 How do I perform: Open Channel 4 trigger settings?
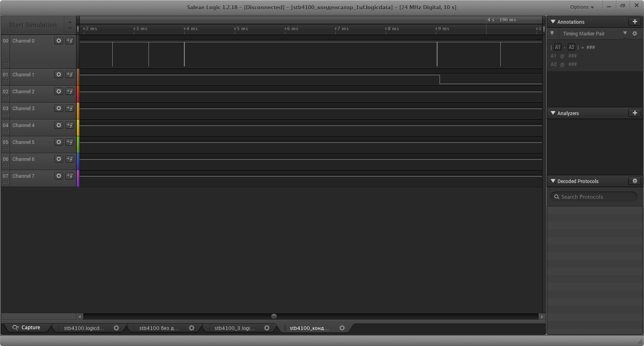point(70,125)
